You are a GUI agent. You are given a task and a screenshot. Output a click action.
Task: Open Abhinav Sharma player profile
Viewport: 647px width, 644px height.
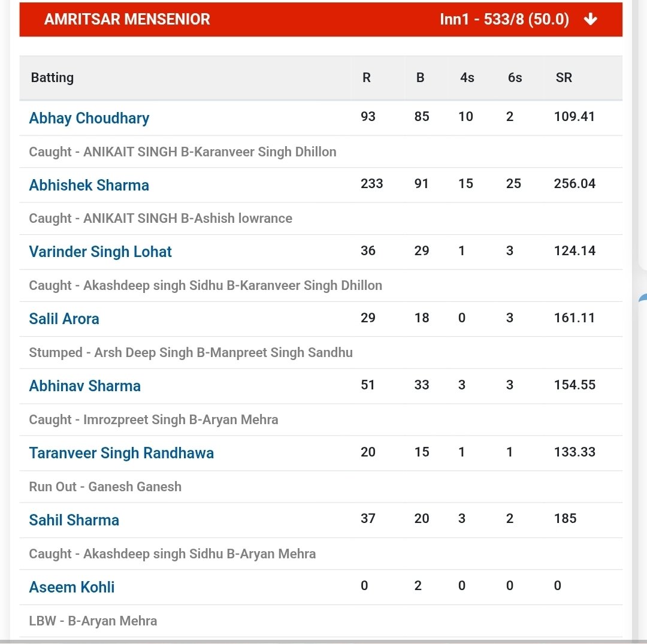pos(84,386)
